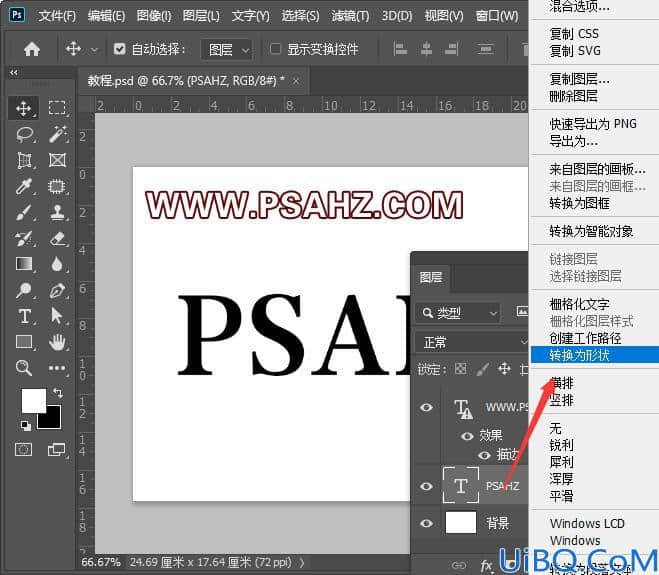The image size is (659, 575).
Task: Toggle the 自动选择 checkbox
Action: pyautogui.click(x=119, y=49)
